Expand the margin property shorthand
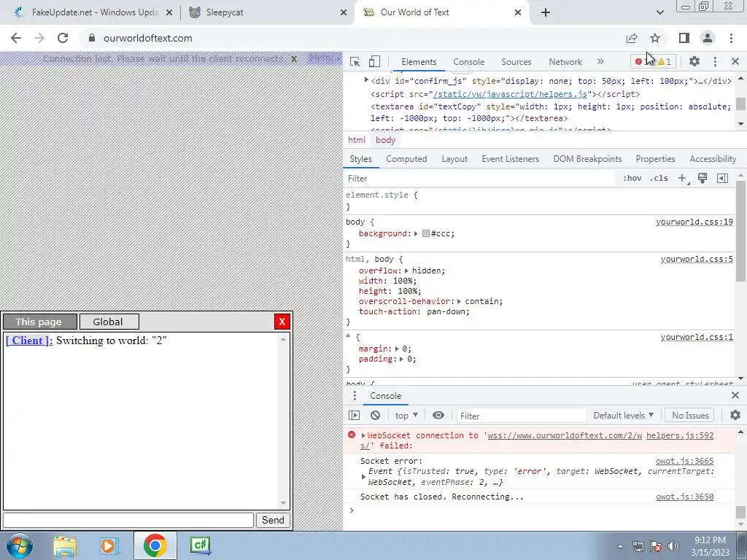Image resolution: width=747 pixels, height=560 pixels. pyautogui.click(x=397, y=349)
